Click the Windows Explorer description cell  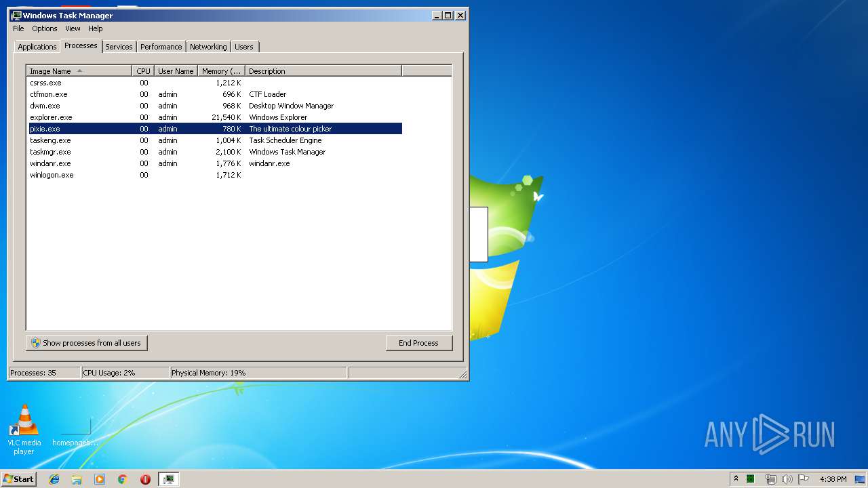[x=278, y=117]
